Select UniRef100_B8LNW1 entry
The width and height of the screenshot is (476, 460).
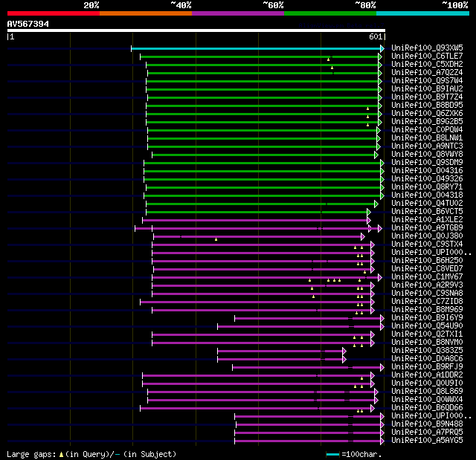point(427,138)
